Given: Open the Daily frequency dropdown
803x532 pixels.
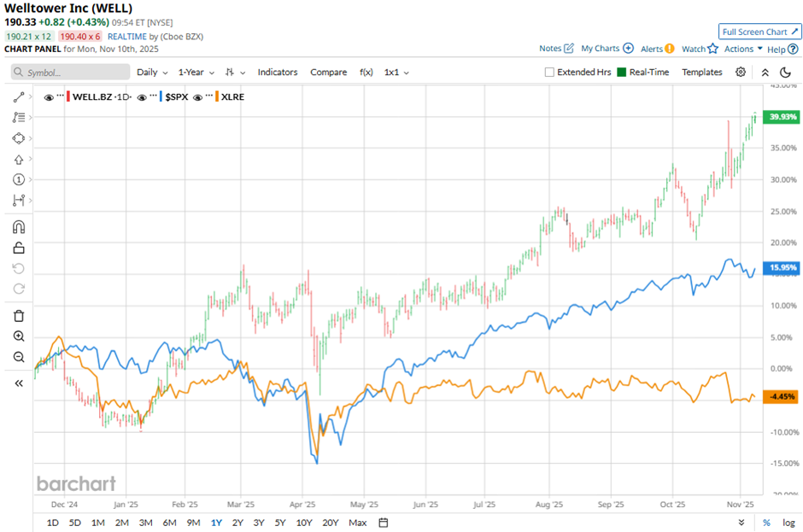Looking at the screenshot, I should pos(152,73).
